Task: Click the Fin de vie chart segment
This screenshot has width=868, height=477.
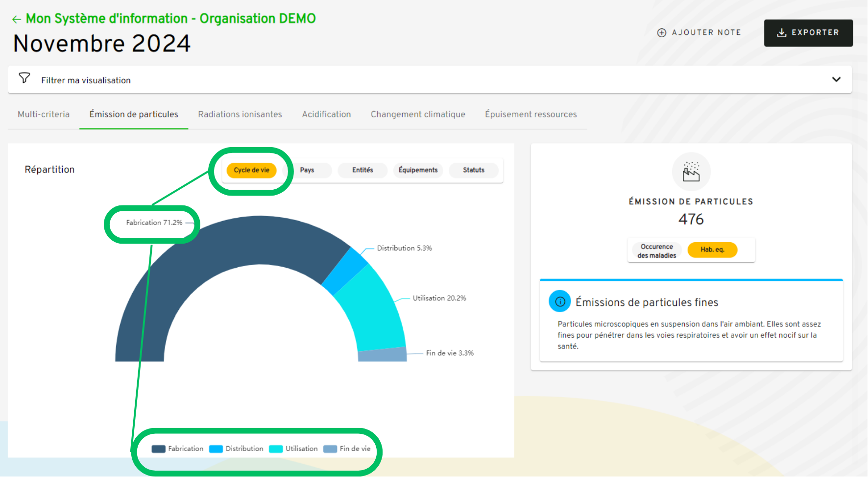Action: [383, 355]
